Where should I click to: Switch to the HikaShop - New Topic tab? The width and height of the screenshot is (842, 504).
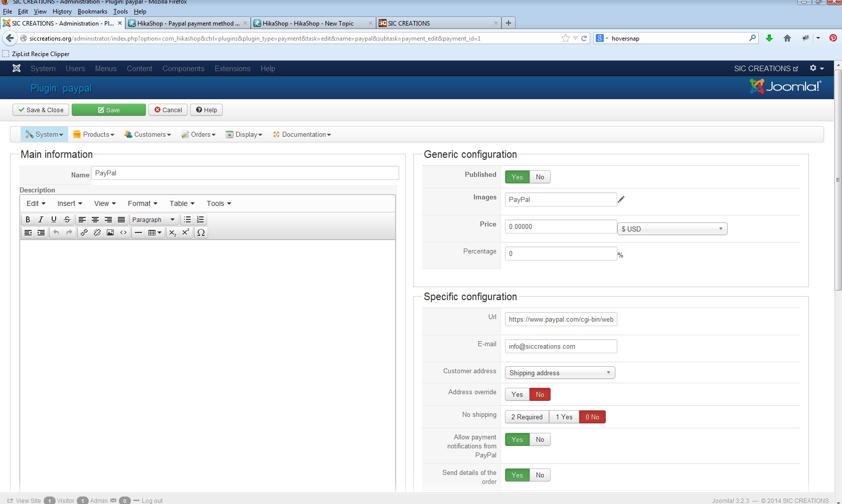313,23
